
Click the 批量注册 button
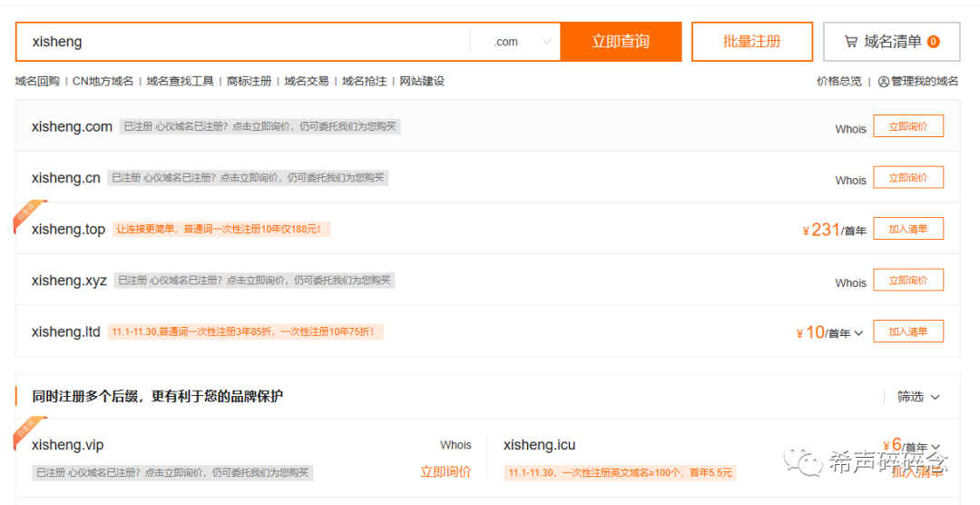click(x=751, y=42)
